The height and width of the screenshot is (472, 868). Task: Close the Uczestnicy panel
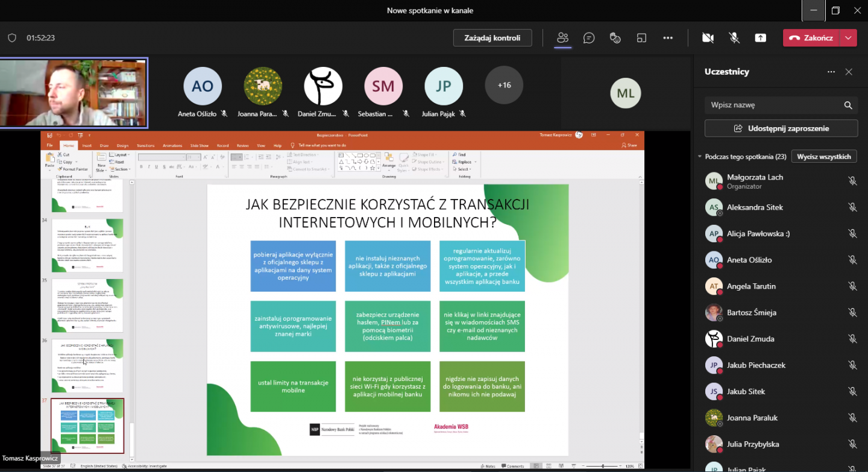coord(849,72)
